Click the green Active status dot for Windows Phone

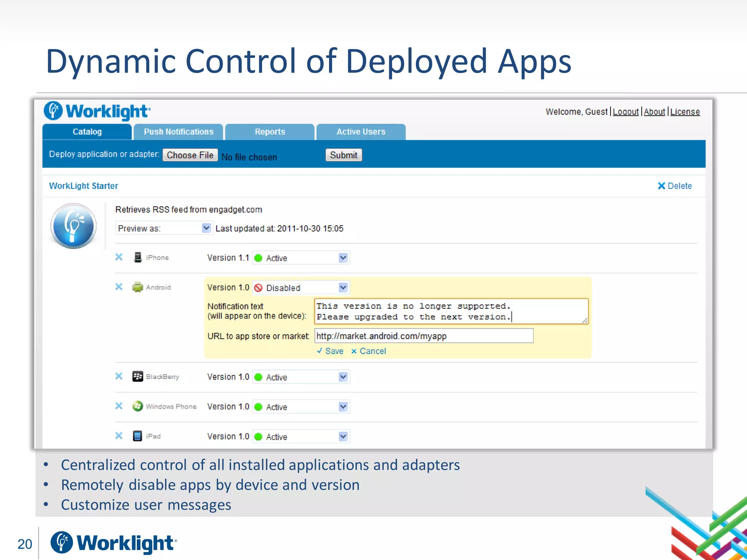pos(258,407)
